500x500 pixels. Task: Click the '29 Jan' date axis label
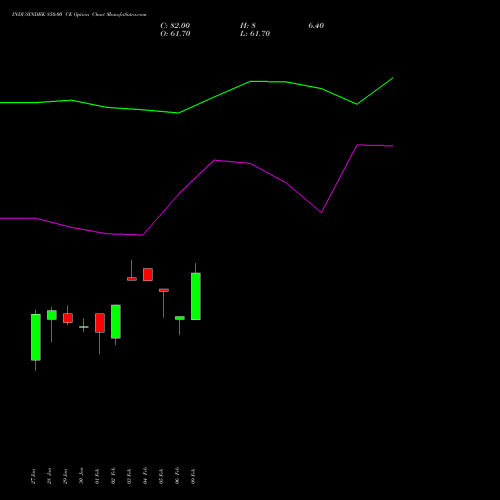pyautogui.click(x=65, y=476)
